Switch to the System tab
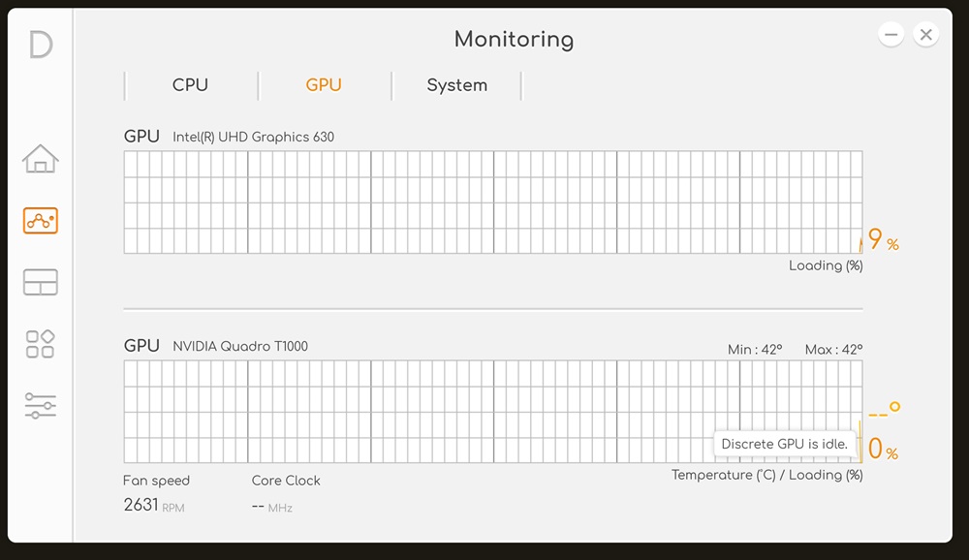Image resolution: width=969 pixels, height=560 pixels. point(457,85)
